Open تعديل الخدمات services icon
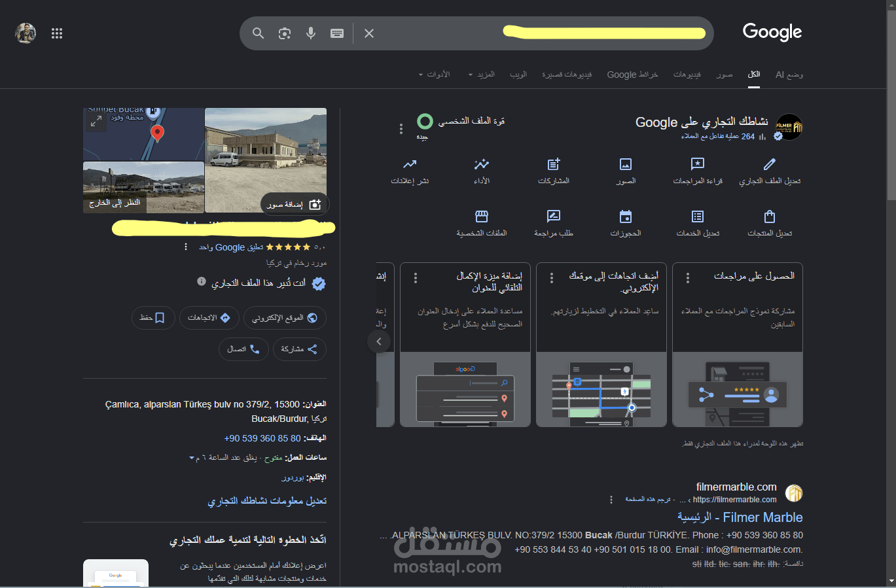 (x=698, y=216)
